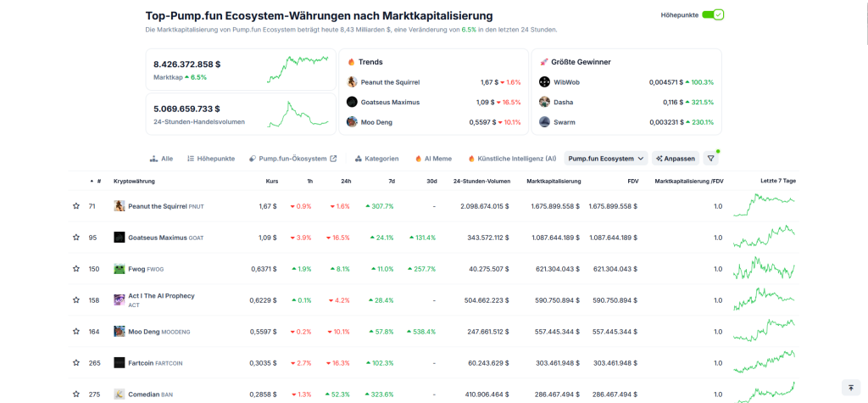The width and height of the screenshot is (868, 403).
Task: Star the Moo Deng row
Action: click(x=75, y=331)
